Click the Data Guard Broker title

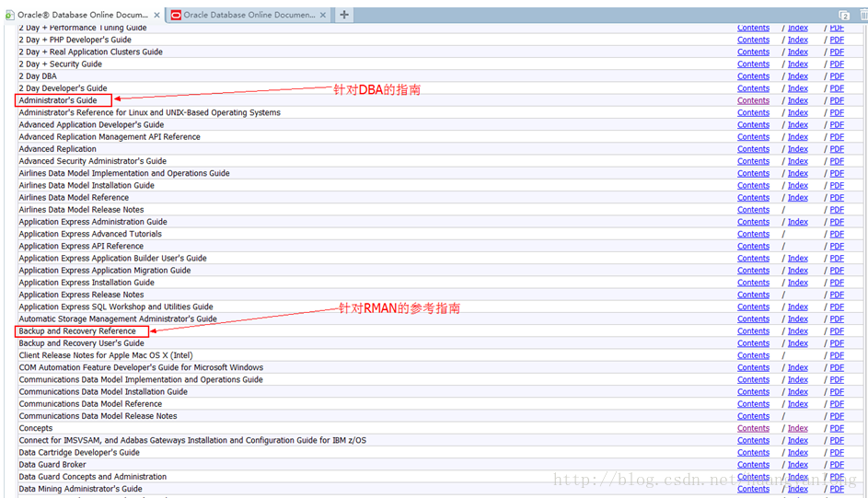(x=52, y=465)
